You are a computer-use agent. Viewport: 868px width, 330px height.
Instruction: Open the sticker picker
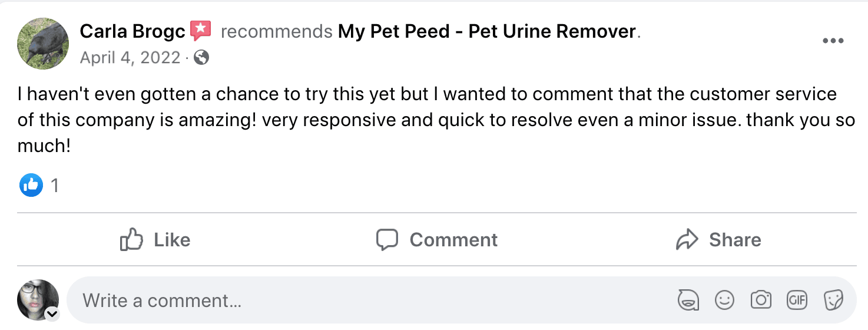click(833, 301)
